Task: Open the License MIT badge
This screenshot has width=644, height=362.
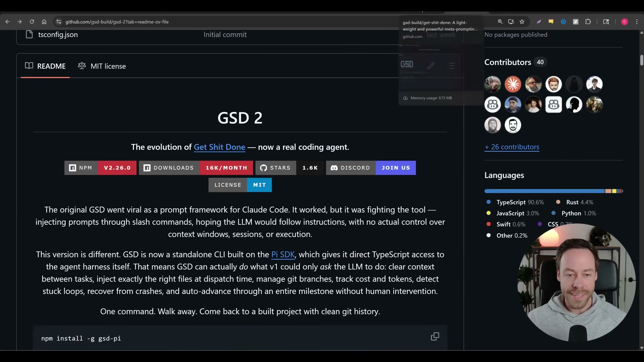Action: click(240, 185)
